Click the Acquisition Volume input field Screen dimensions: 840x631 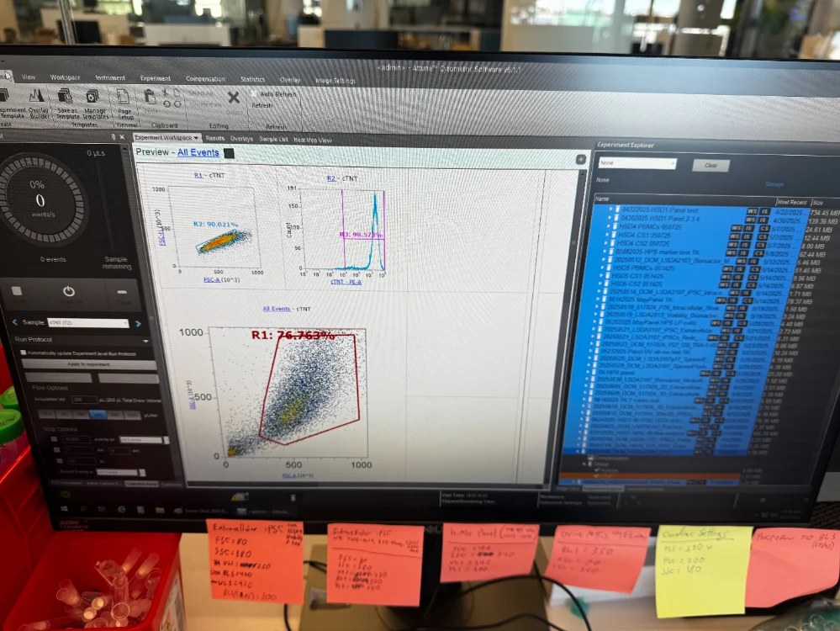(83, 399)
